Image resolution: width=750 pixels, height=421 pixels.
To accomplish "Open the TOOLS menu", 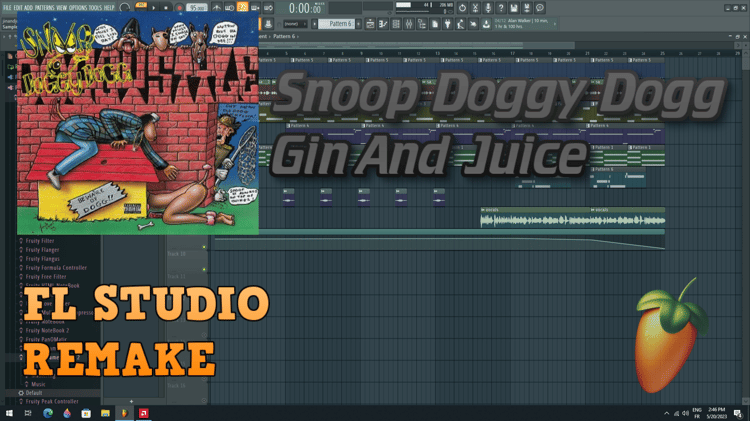I will point(95,8).
